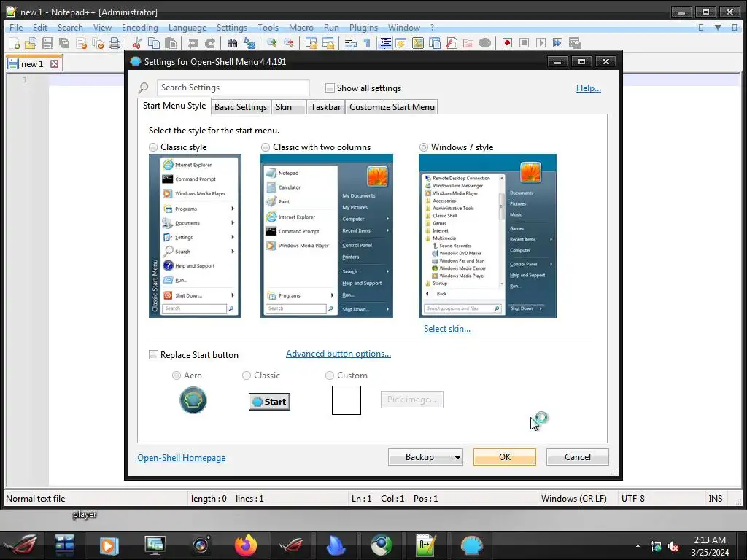Switch to the Basic Settings tab

pos(241,107)
